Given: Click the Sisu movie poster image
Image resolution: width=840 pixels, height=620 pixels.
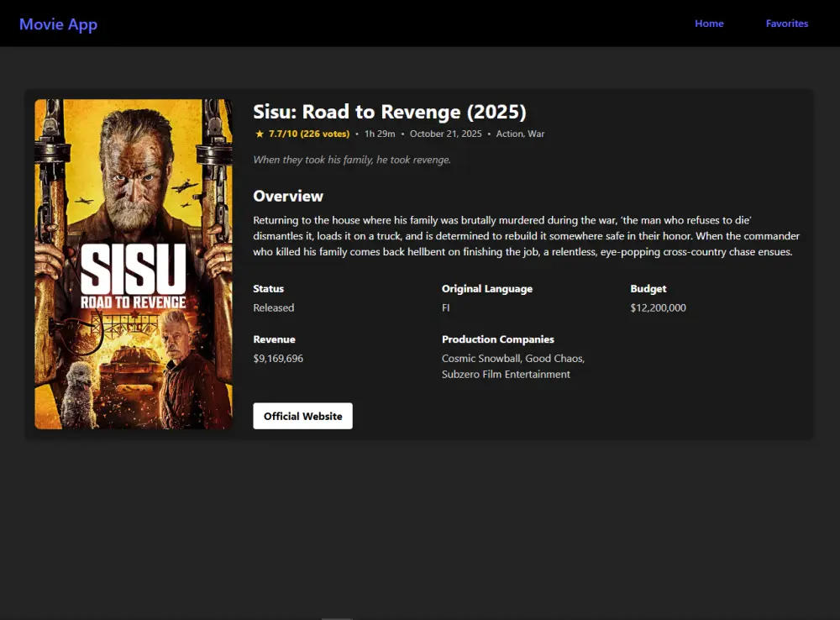Looking at the screenshot, I should pos(134,264).
